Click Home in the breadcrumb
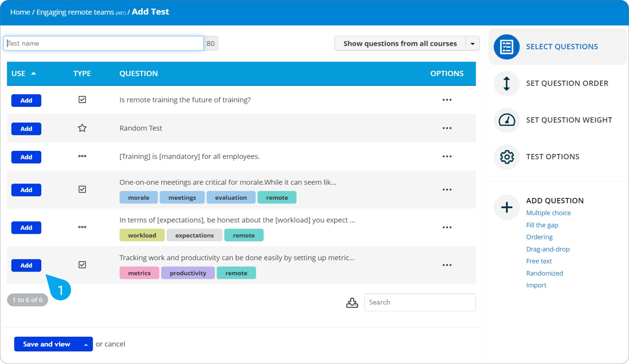The image size is (629, 364). [x=20, y=12]
